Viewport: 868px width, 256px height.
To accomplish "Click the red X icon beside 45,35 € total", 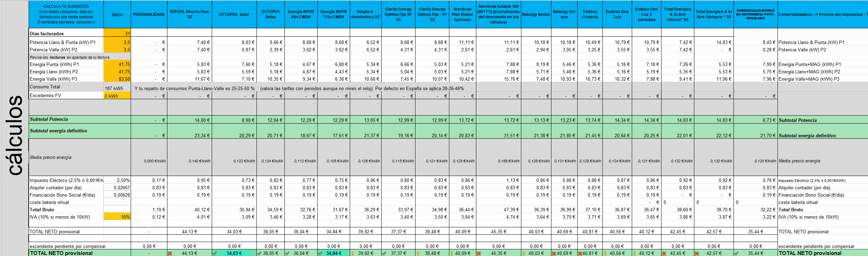I will click(479, 253).
